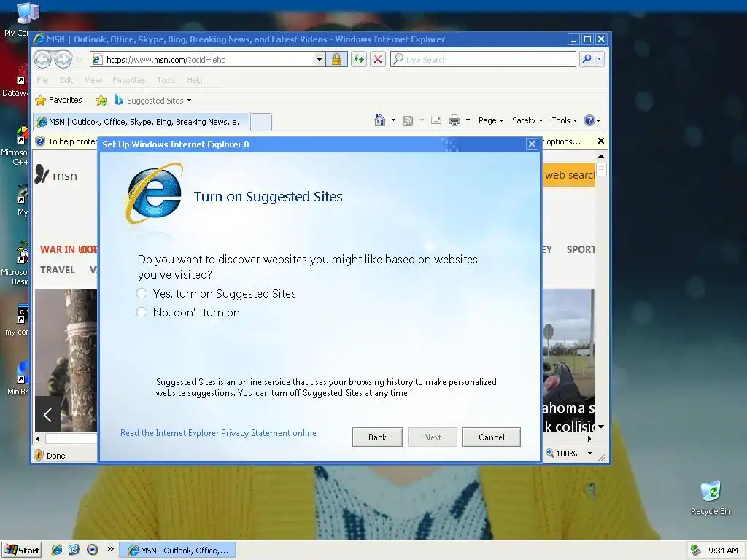Open the Internet Explorer Privacy Statement link
The image size is (747, 560).
(x=218, y=433)
